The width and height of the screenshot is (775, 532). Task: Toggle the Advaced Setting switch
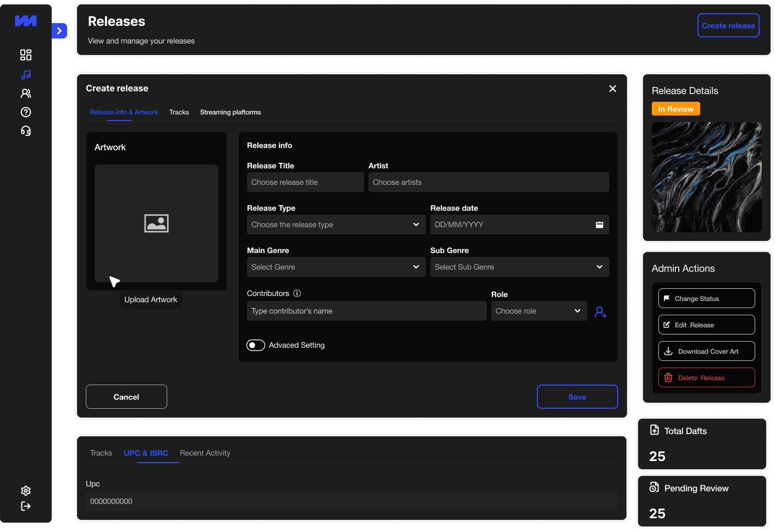click(256, 345)
